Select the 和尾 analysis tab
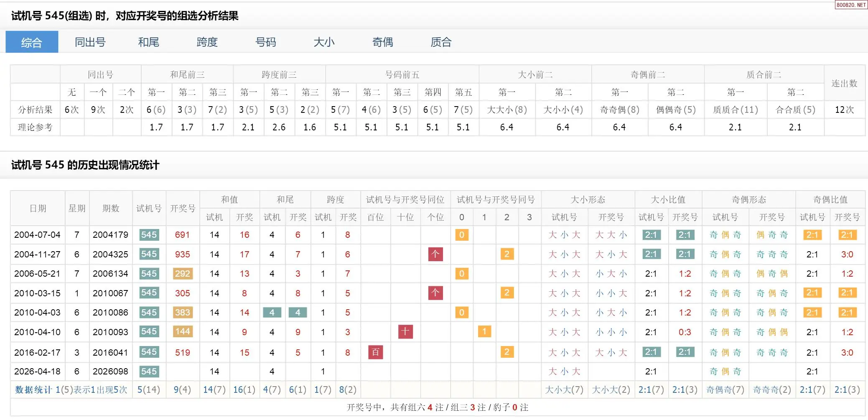This screenshot has width=868, height=420. 148,42
